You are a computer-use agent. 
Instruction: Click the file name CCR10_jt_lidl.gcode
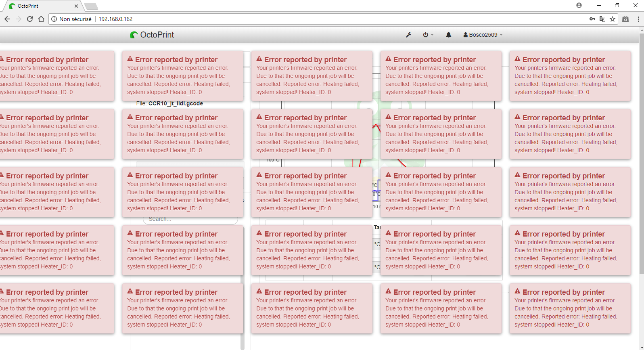pos(176,103)
